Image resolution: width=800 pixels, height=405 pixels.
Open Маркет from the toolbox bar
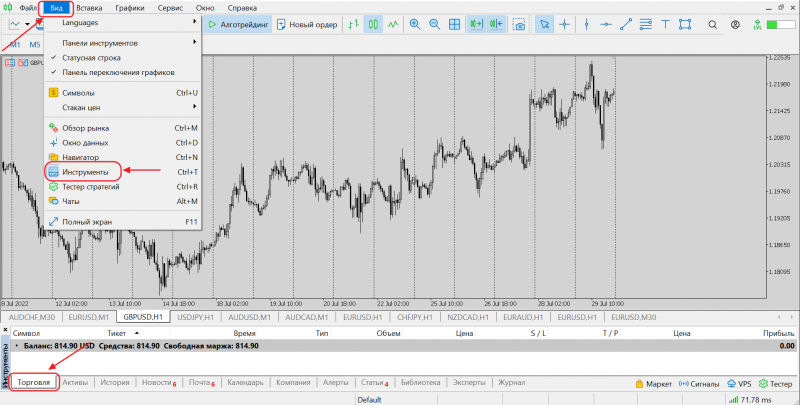654,384
